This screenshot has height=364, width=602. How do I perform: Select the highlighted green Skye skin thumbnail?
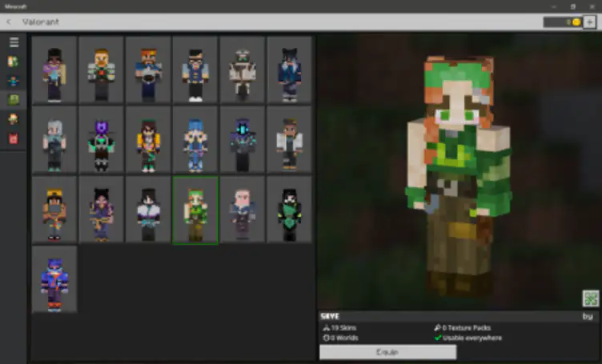(x=195, y=210)
